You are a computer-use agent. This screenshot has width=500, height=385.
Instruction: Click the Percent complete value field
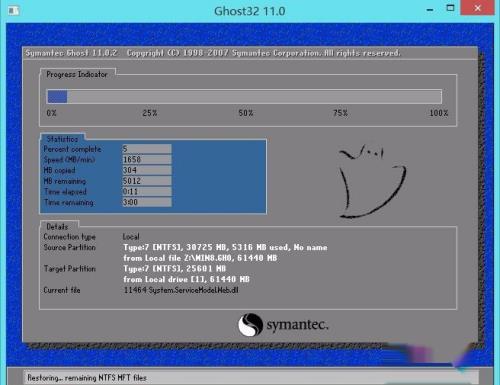point(147,149)
